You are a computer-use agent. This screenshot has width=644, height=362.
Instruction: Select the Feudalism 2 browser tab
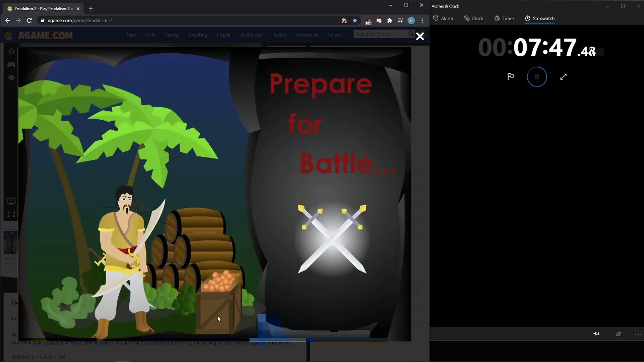(x=43, y=9)
